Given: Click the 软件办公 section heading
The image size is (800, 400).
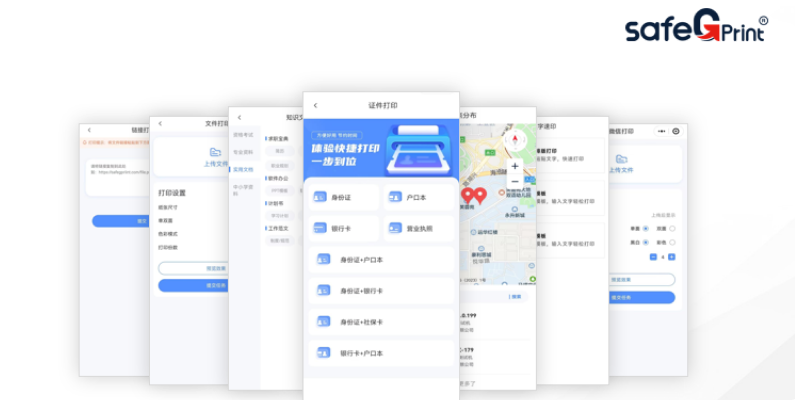Looking at the screenshot, I should tap(279, 179).
